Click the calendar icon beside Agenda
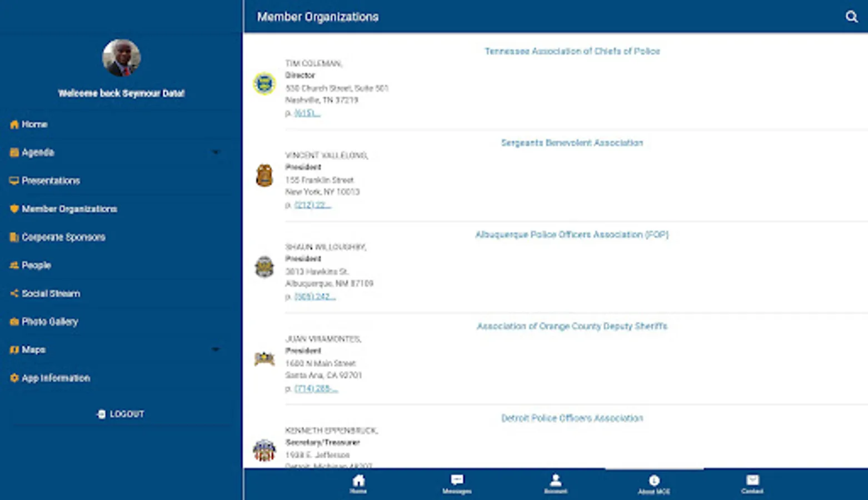 coord(14,152)
